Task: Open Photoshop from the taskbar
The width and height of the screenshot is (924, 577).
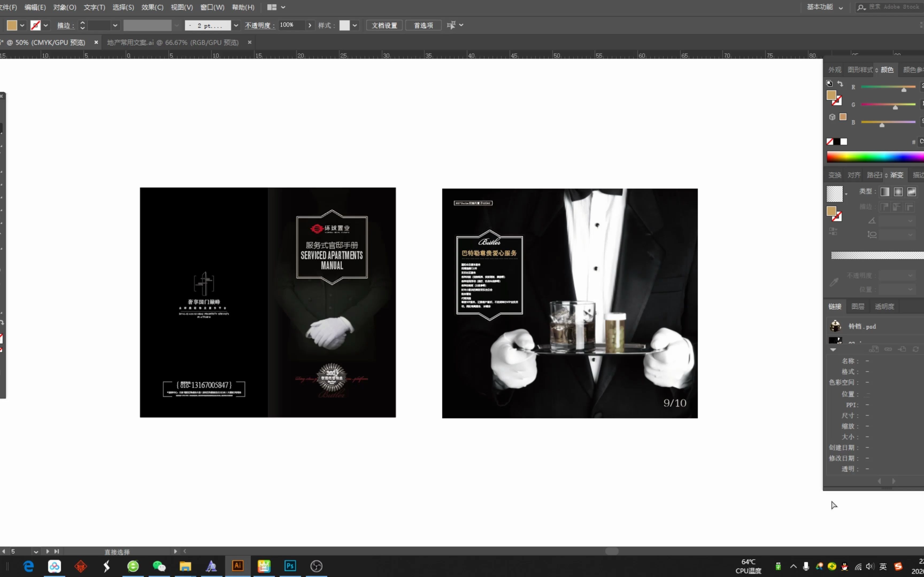Action: coord(290,566)
